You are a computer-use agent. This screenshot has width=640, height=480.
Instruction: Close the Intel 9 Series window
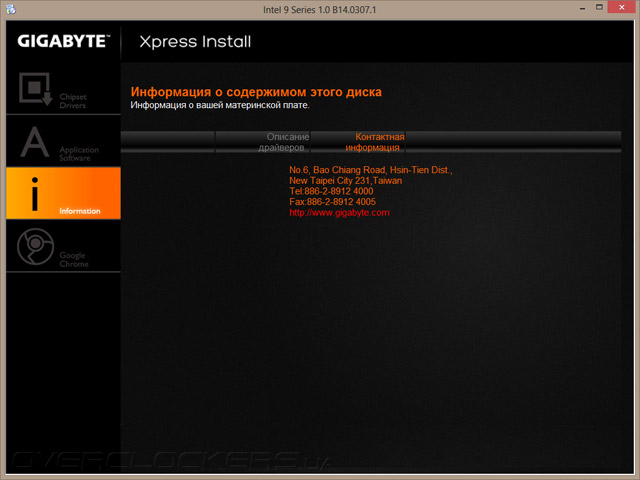[x=621, y=7]
